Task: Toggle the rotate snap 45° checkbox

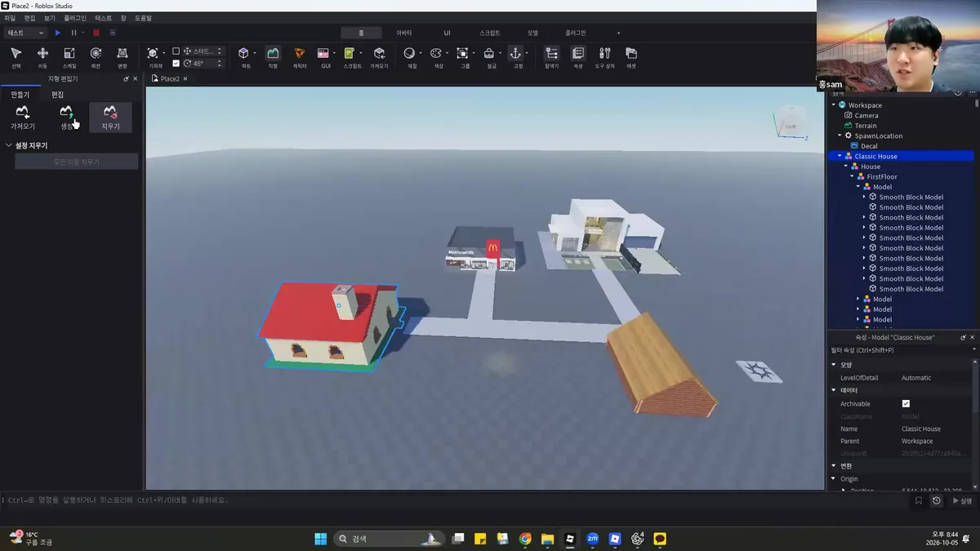Action: (176, 64)
